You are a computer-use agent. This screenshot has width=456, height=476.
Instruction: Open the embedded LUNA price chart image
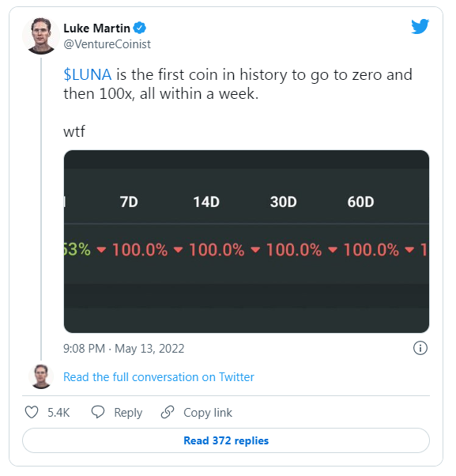pyautogui.click(x=247, y=241)
